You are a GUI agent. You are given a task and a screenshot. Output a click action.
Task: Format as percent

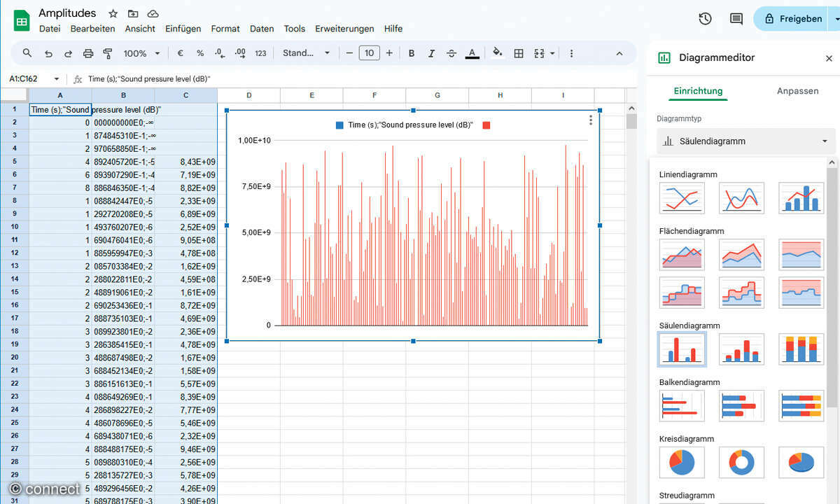[x=200, y=53]
